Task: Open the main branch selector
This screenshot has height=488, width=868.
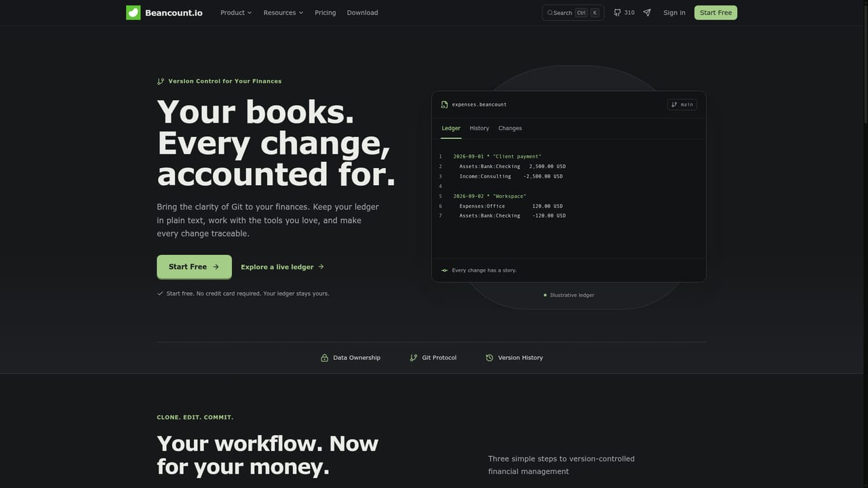Action: point(682,104)
